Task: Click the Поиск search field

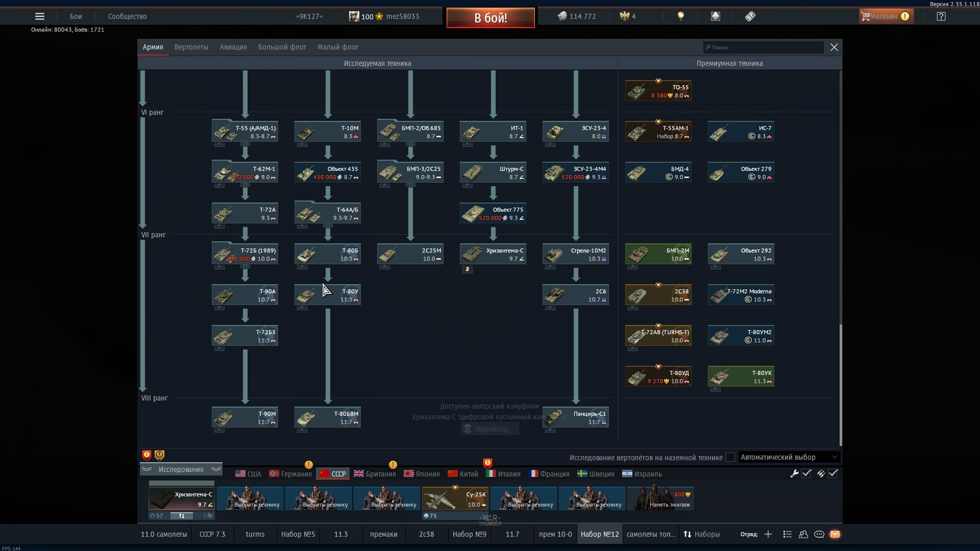Action: tap(764, 47)
